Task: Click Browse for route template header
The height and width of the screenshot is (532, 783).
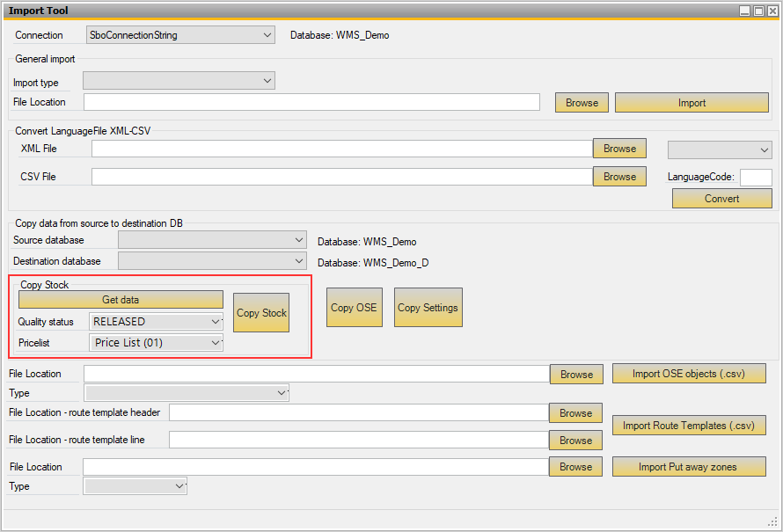Action: tap(575, 413)
